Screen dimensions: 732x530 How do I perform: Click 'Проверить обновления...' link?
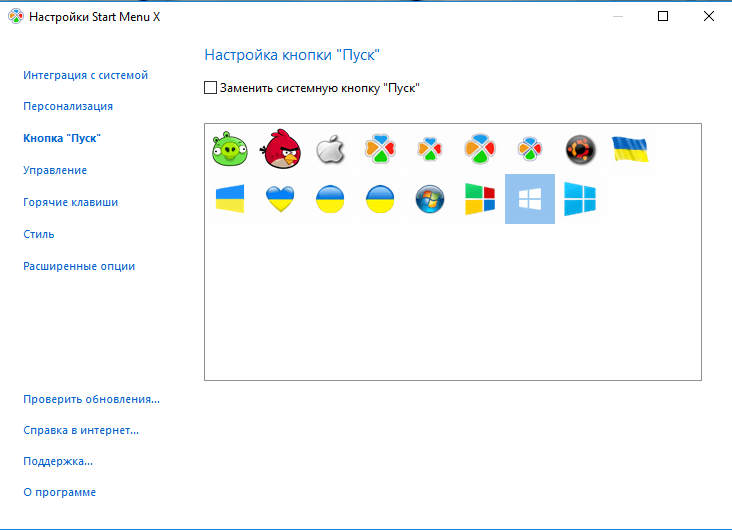tap(92, 399)
